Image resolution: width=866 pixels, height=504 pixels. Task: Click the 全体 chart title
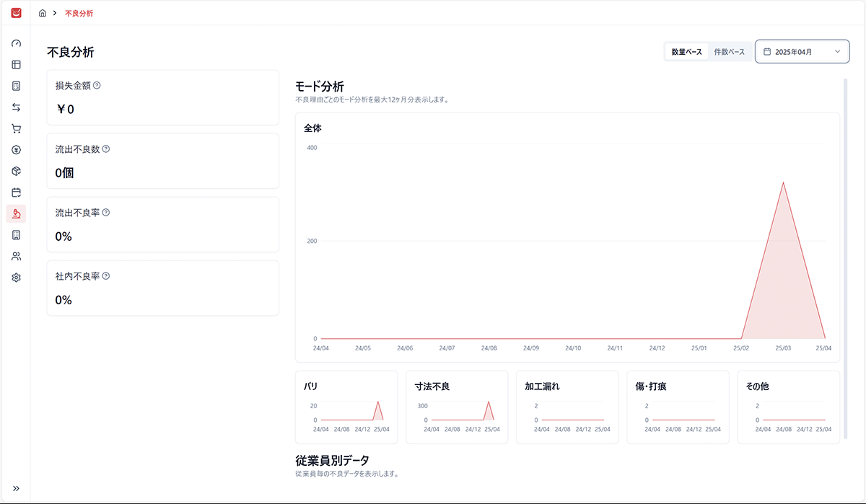click(312, 128)
